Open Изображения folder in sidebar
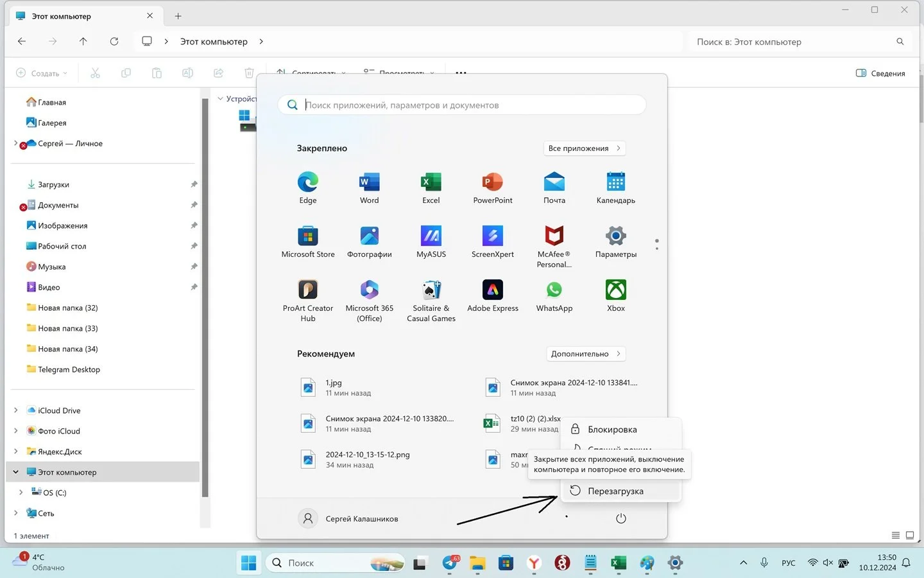 point(62,225)
